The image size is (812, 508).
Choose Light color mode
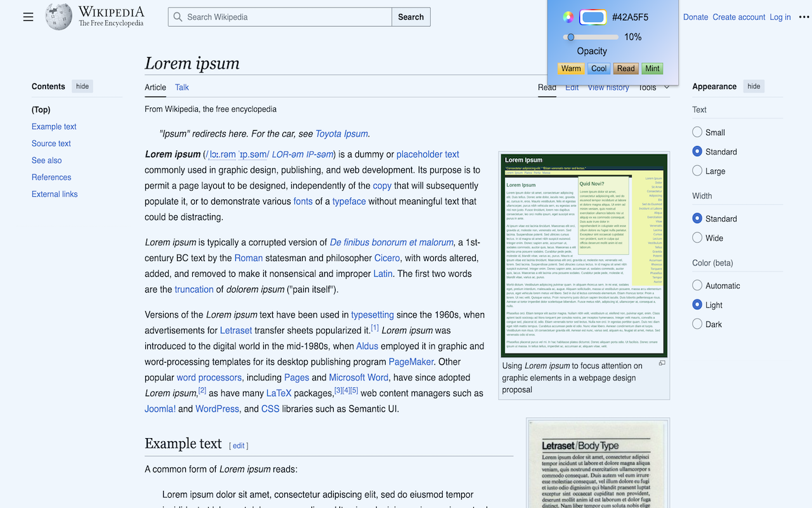(697, 305)
